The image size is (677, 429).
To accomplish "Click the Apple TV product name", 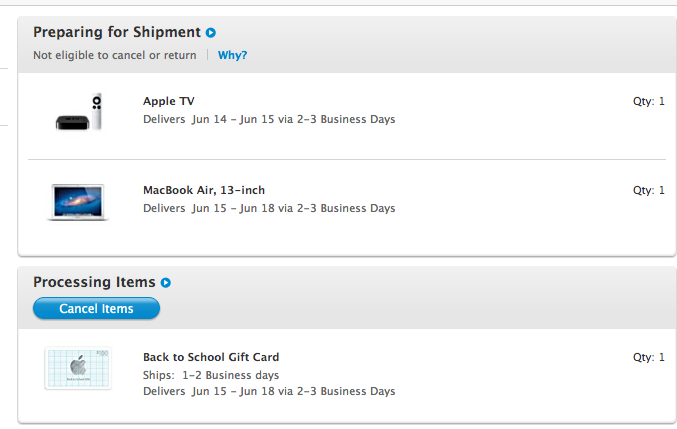I will (x=168, y=101).
